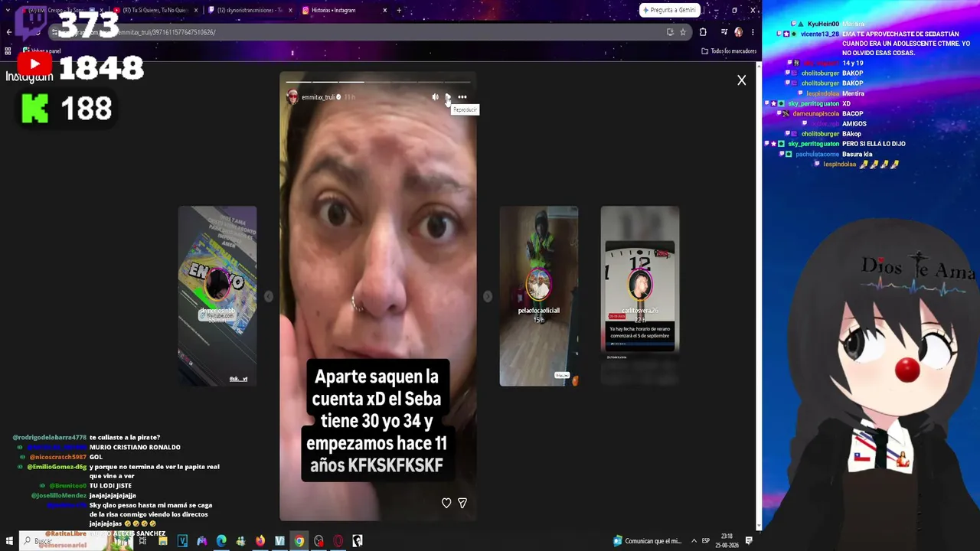
Task: Click the Windows taskbar search box
Action: (x=76, y=541)
